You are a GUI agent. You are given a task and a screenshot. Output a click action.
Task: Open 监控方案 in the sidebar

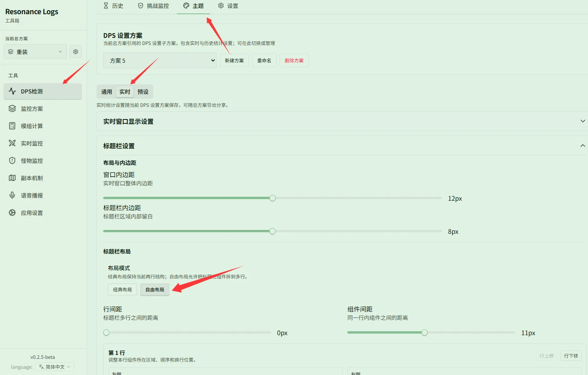click(x=43, y=108)
